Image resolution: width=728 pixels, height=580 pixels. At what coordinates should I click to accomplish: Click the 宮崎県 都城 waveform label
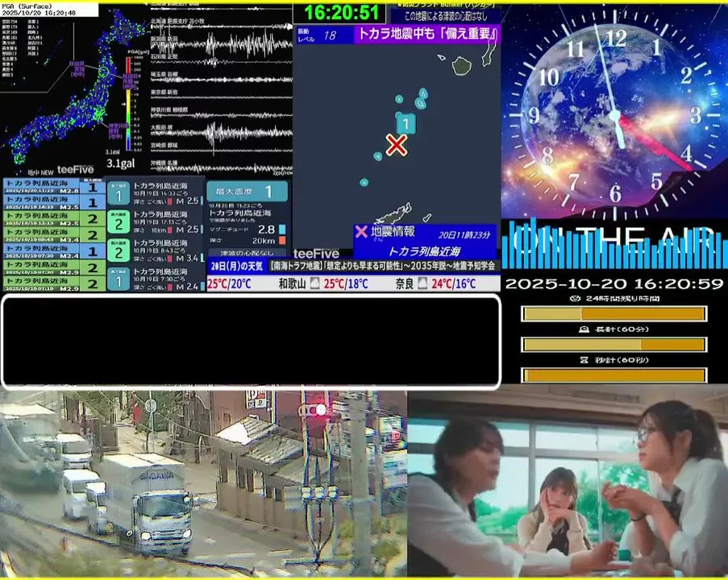164,145
